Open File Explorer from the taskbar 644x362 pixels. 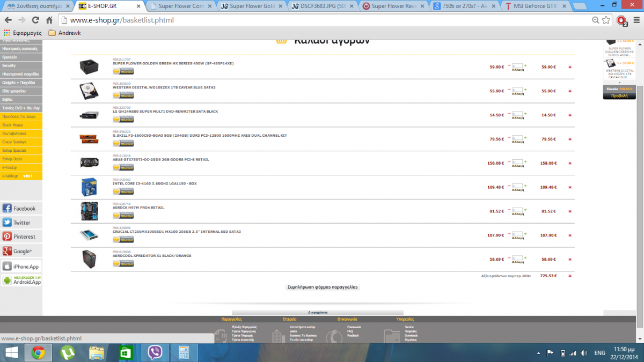click(x=97, y=352)
